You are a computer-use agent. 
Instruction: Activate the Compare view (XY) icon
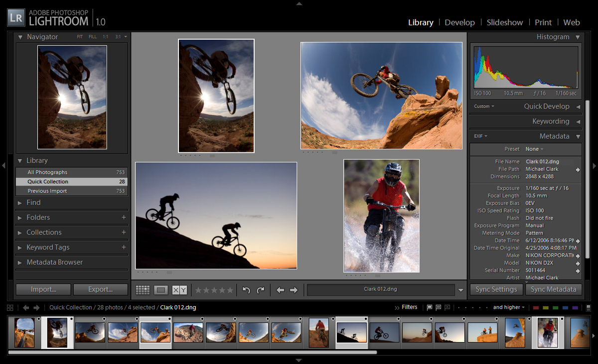pyautogui.click(x=178, y=289)
